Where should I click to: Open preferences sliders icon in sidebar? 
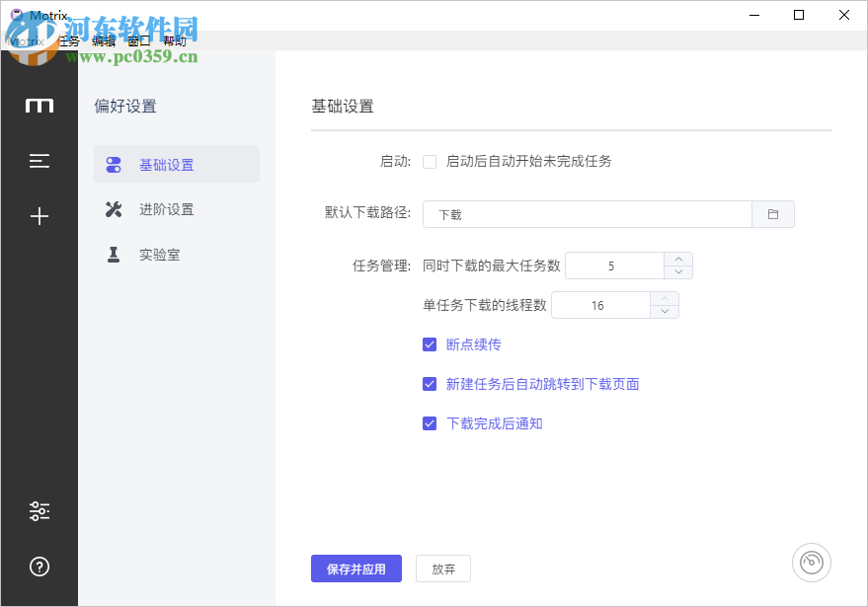pyautogui.click(x=39, y=511)
